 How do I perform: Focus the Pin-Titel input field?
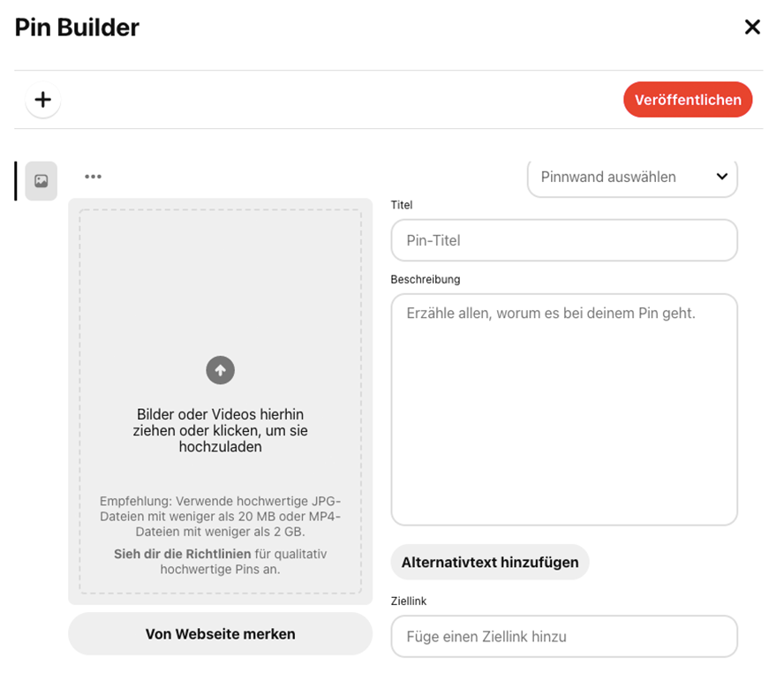[x=564, y=240]
